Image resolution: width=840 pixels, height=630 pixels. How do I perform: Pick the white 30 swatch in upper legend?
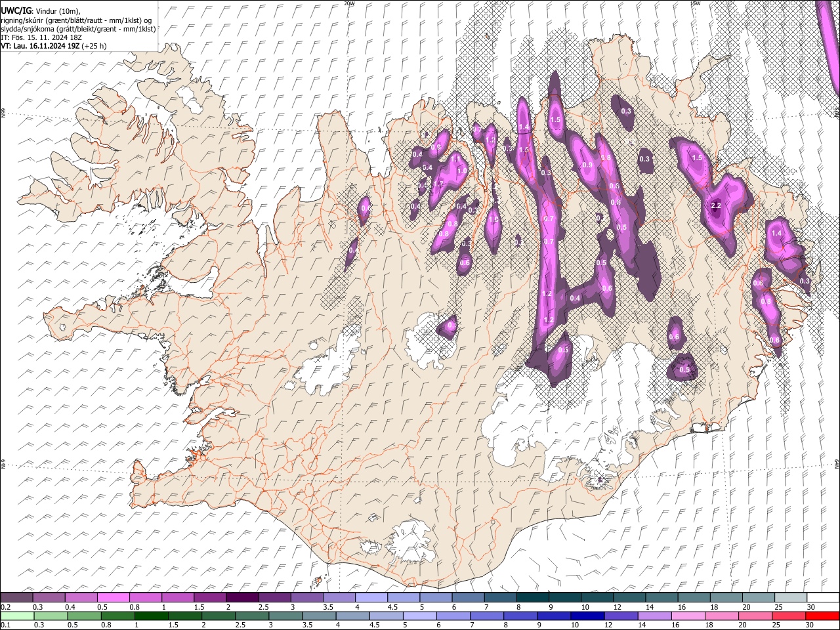pos(823,598)
